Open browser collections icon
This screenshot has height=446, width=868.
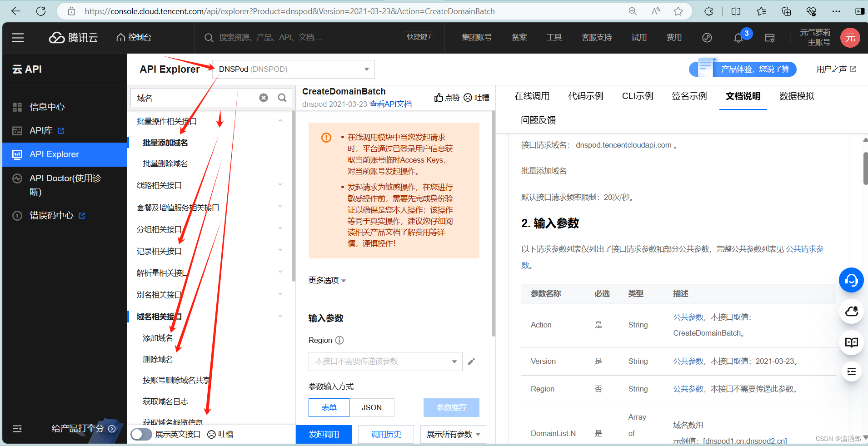click(x=786, y=11)
